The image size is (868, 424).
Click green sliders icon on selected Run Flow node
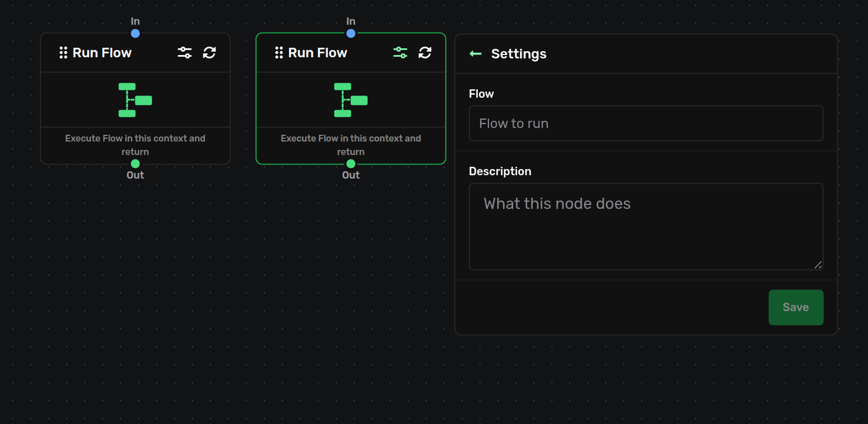click(x=400, y=53)
